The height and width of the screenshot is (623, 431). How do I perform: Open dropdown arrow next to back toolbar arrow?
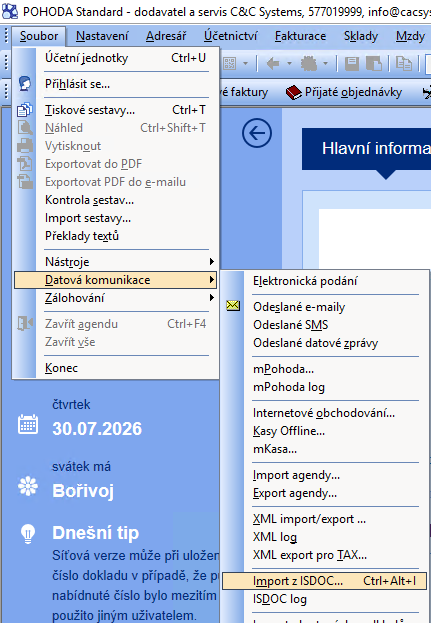tap(289, 63)
